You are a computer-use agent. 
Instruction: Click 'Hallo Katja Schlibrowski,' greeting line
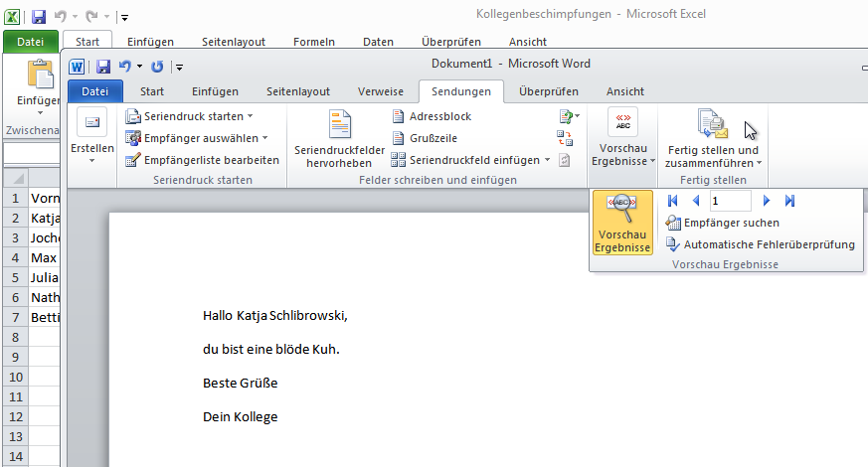click(275, 316)
